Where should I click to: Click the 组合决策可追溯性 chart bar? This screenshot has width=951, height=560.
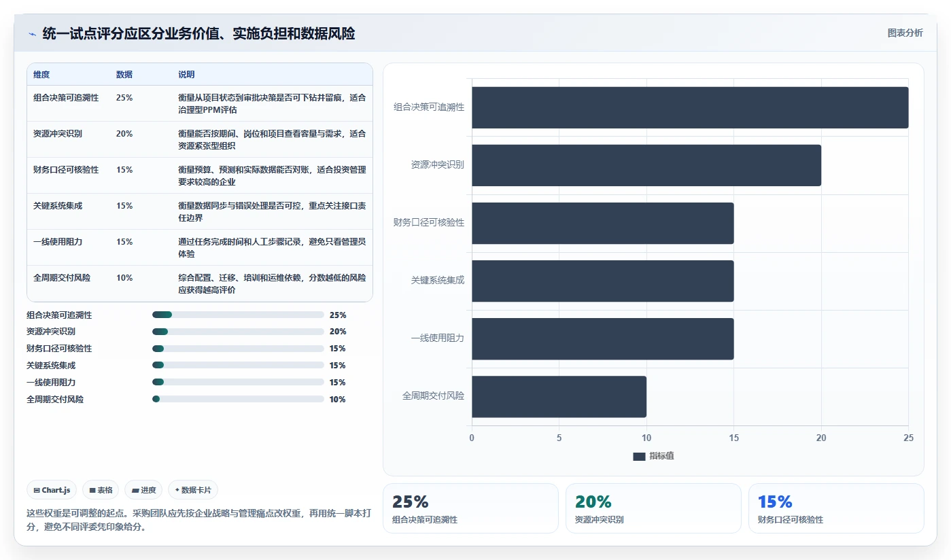[x=690, y=107]
